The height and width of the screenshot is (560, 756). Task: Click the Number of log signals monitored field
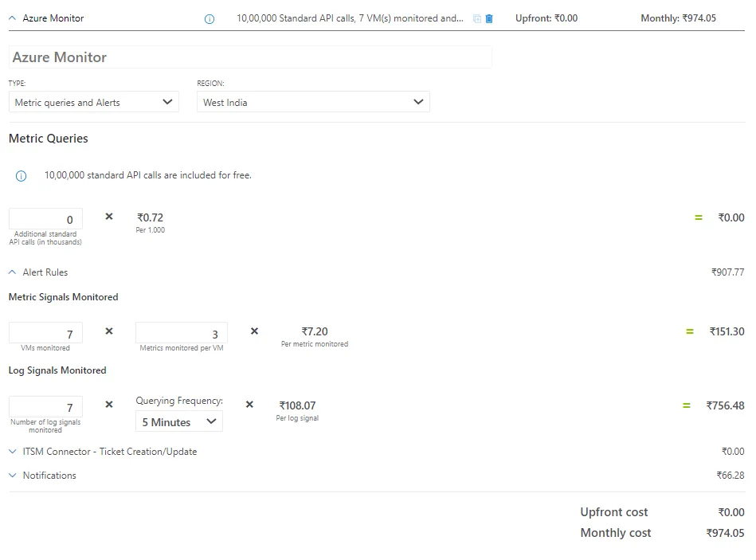point(45,406)
